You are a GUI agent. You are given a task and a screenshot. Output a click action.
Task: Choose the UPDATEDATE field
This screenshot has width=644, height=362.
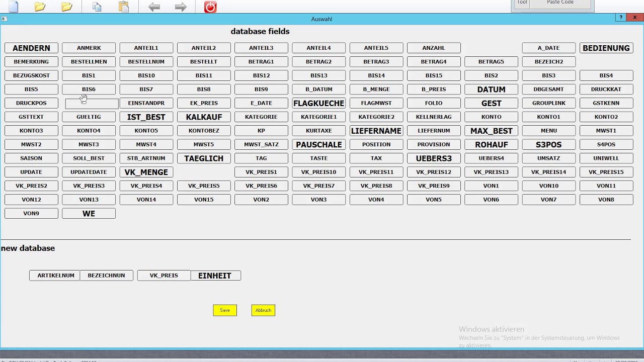click(x=89, y=172)
